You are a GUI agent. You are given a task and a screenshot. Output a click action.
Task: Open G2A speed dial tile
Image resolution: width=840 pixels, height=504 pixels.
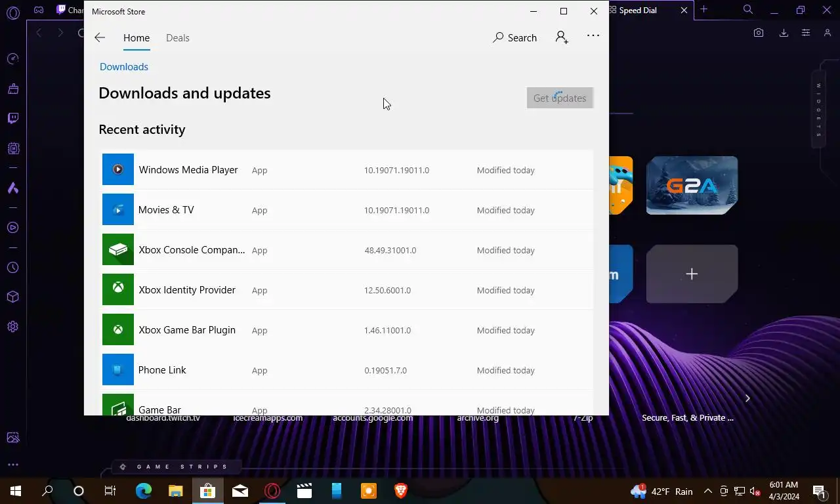click(692, 185)
